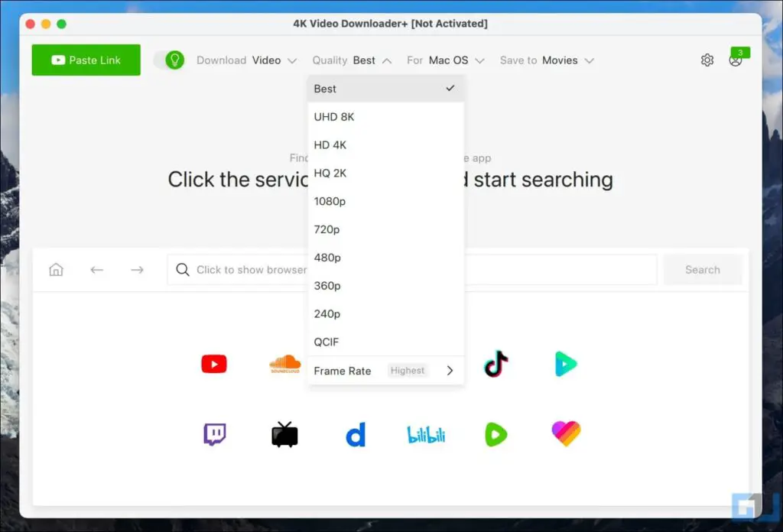The image size is (783, 532).
Task: Select the SoundCloud service icon
Action: (x=284, y=364)
